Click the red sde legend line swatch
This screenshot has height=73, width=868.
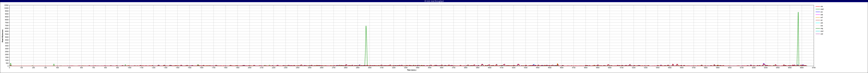[818, 6]
